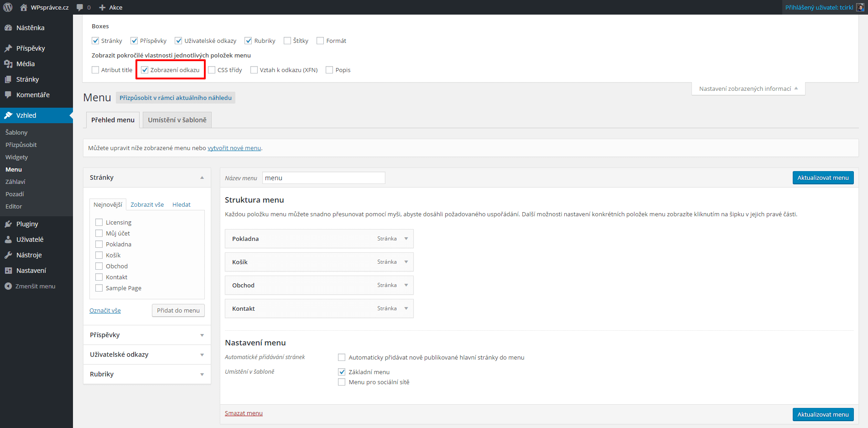Click Přizpůsobit v rámci aktuálního náhledu button
This screenshot has width=868, height=428.
pyautogui.click(x=176, y=98)
